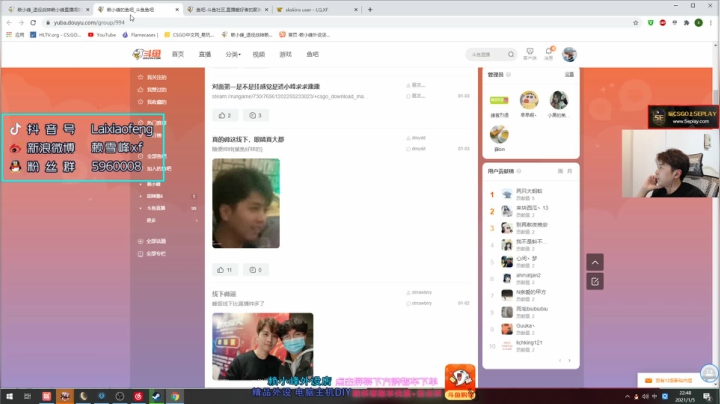
Task: Open 全部专栏 in the left sidebar
Action: click(x=152, y=253)
